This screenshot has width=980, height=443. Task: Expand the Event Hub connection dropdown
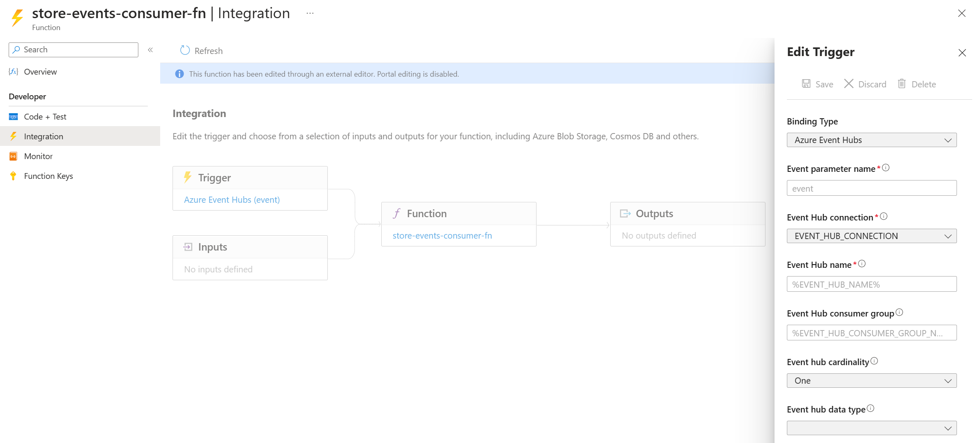871,236
